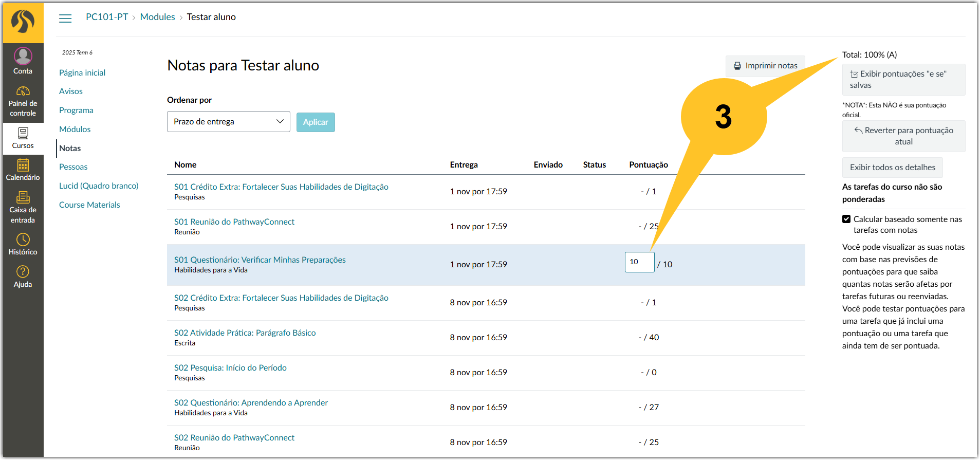
Task: Open the Calendário icon
Action: (23, 165)
